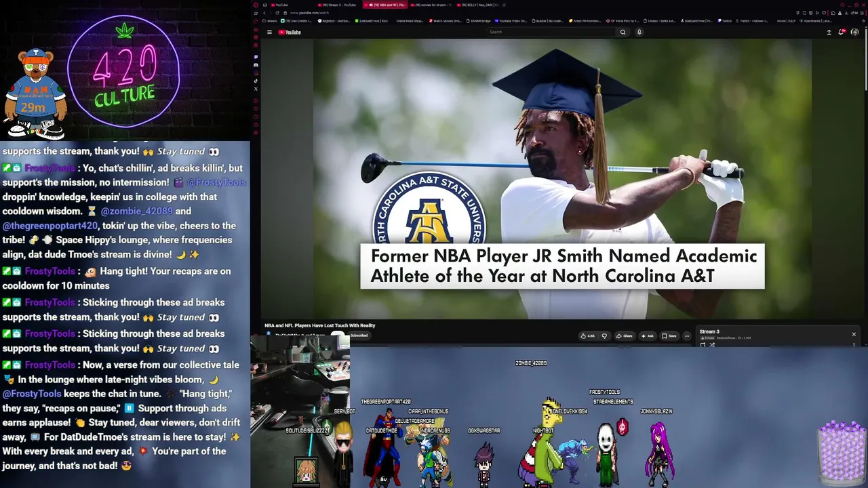The image size is (868, 488).
Task: Open the 'End Credits' bookmark
Action: click(x=298, y=21)
